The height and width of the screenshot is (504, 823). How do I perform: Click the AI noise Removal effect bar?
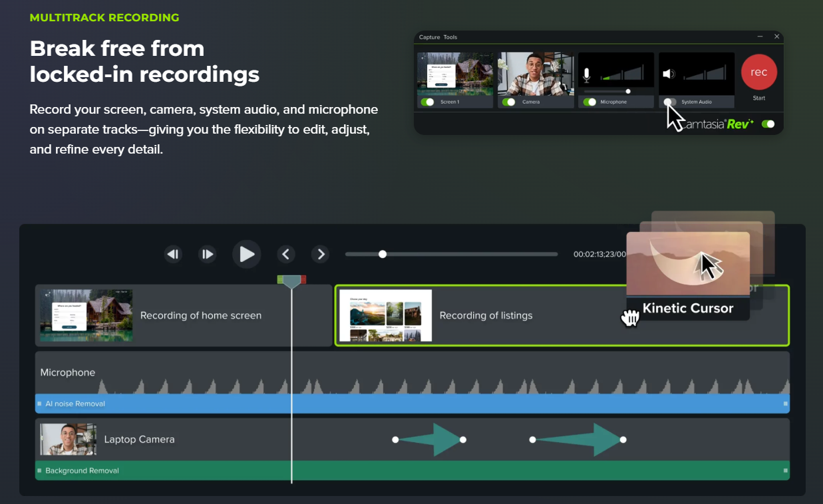coord(412,404)
